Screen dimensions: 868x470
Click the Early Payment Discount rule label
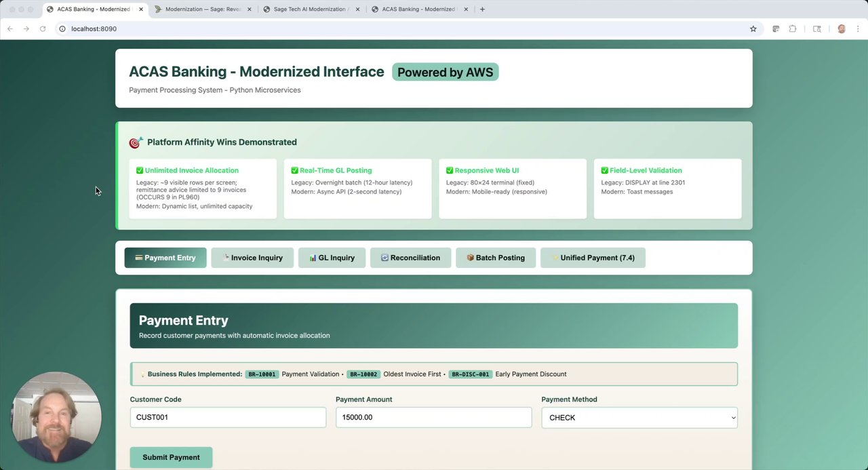(x=531, y=374)
